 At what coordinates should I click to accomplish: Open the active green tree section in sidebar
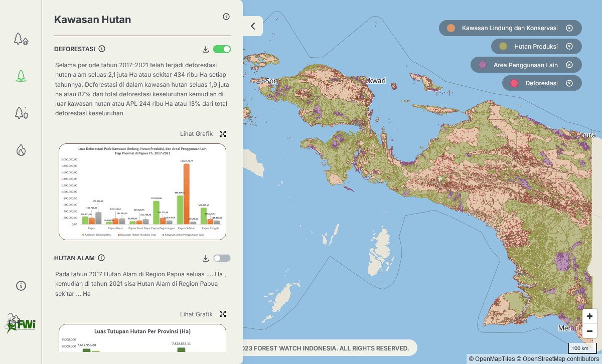pyautogui.click(x=21, y=76)
